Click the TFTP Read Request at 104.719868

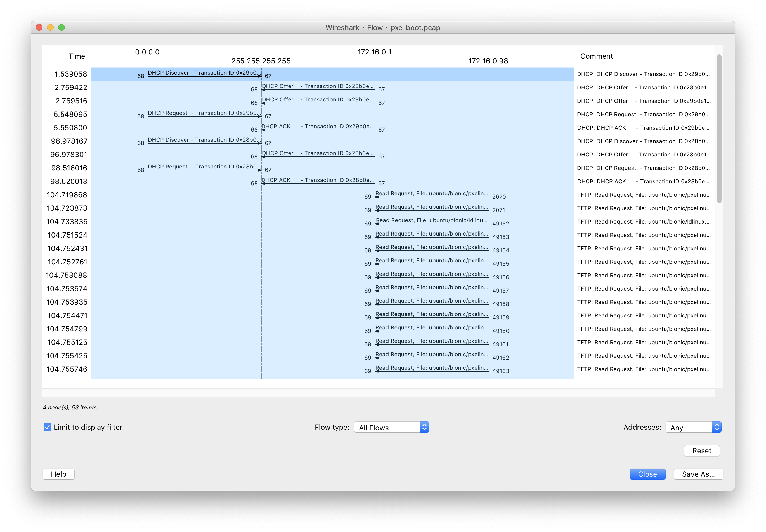(x=432, y=195)
